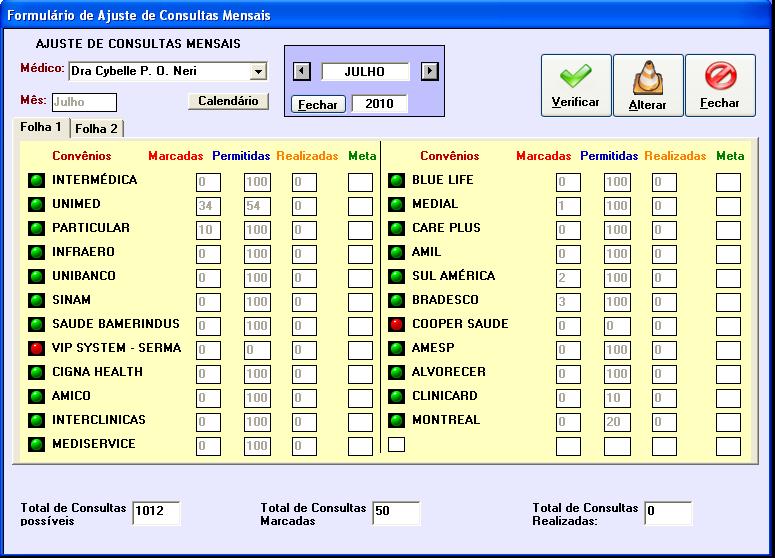Viewport: 775px width, 558px height.
Task: Click the CLINICARD Permitidas field showing 10
Action: pyautogui.click(x=617, y=398)
